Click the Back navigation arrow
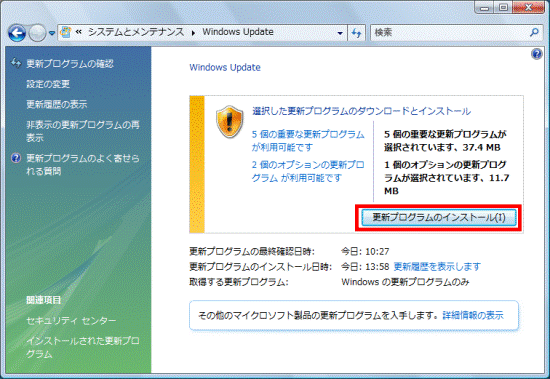Screen dimensions: 550x379 coord(17,33)
